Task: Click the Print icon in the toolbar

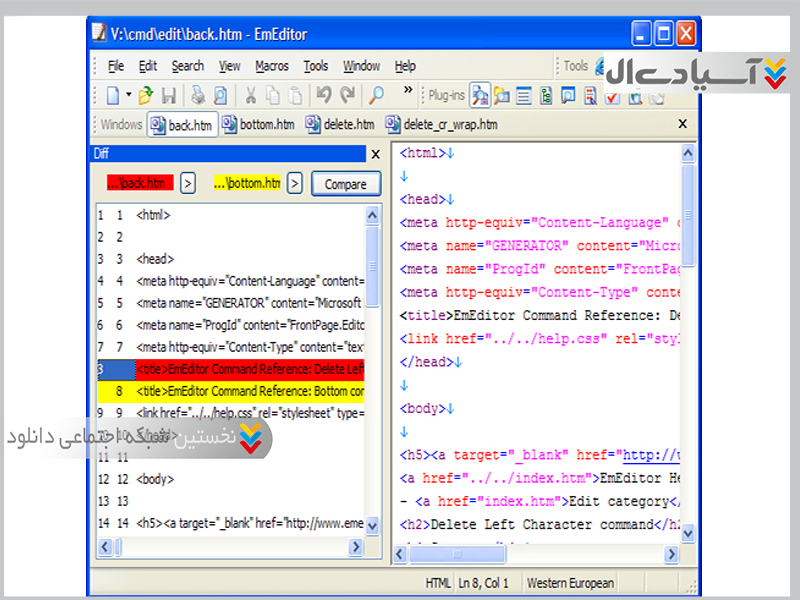Action: [x=198, y=96]
